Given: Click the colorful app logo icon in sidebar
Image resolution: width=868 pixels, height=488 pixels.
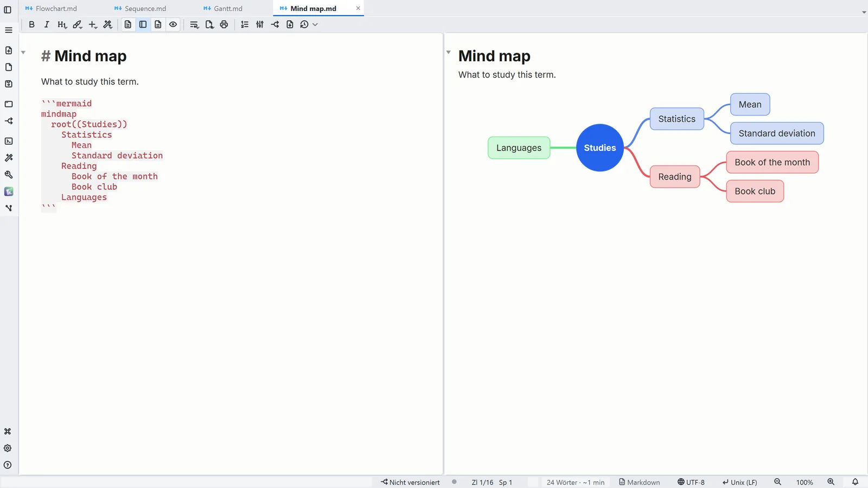Looking at the screenshot, I should pyautogui.click(x=9, y=191).
